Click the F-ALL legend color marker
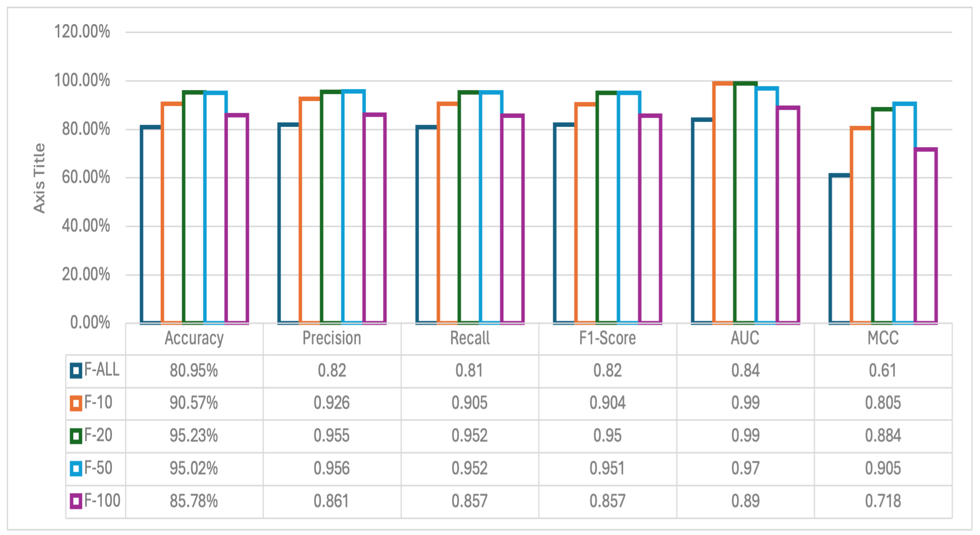Viewport: 980px width, 535px height. 76,371
